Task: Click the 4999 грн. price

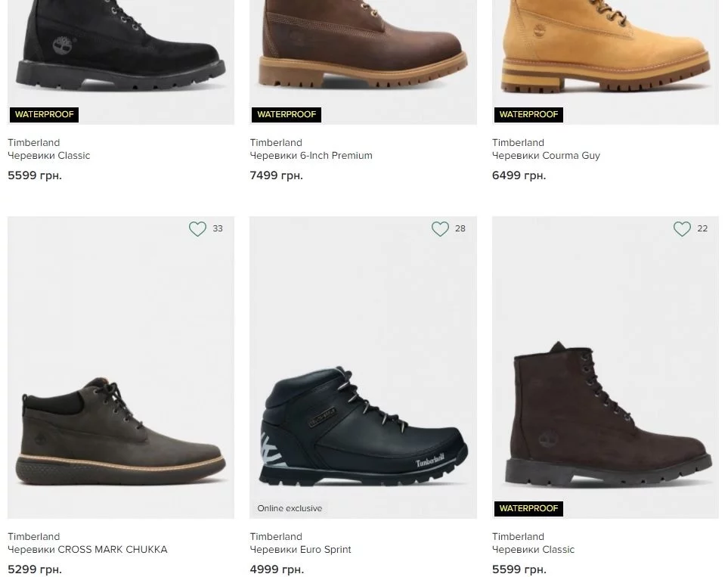Action: point(276,569)
